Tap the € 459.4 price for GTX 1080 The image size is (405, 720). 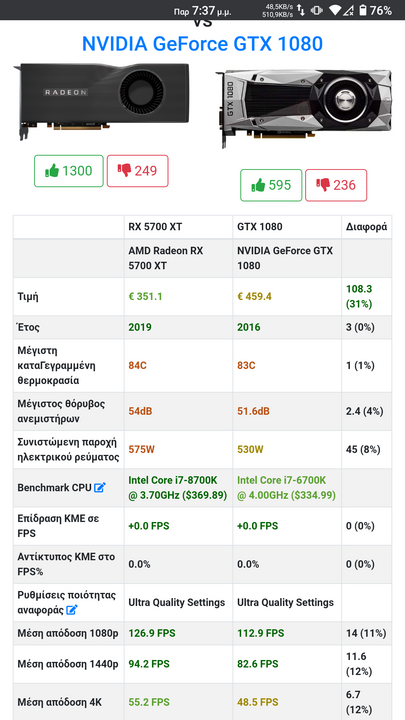click(254, 297)
